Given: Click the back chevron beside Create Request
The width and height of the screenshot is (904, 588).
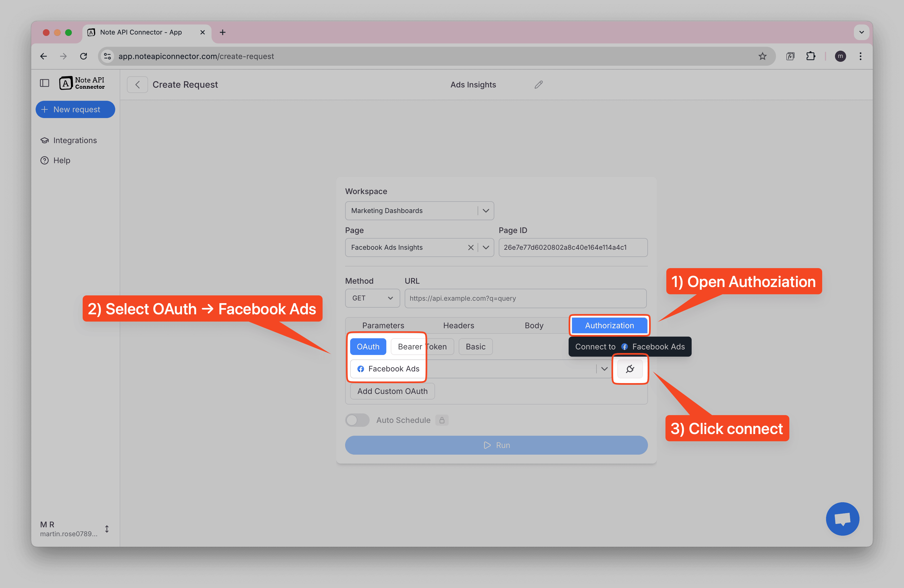Looking at the screenshot, I should [137, 85].
